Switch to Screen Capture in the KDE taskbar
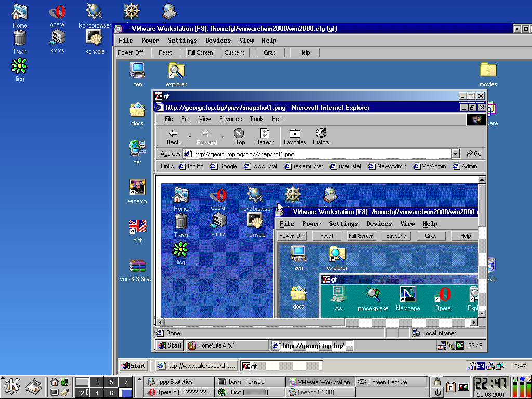Image resolution: width=532 pixels, height=399 pixels. [390, 382]
